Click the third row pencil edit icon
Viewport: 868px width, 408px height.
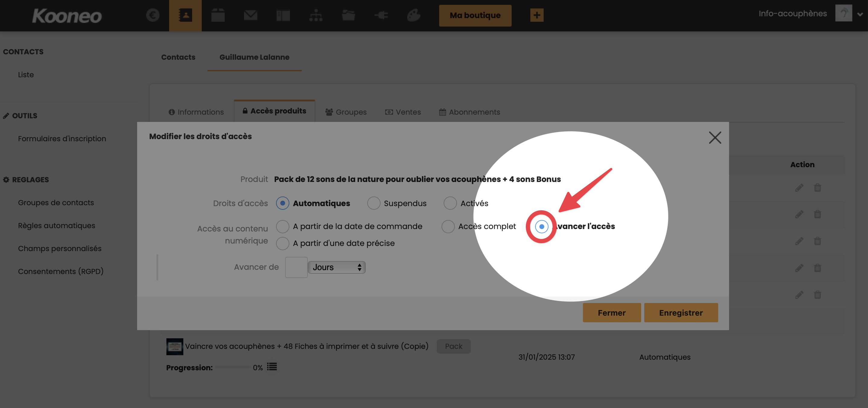799,241
